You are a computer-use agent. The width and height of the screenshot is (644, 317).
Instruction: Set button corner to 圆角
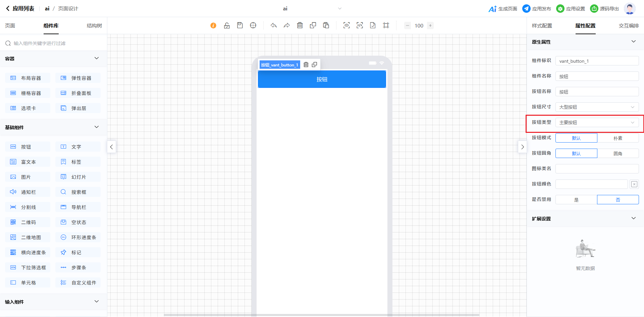(x=618, y=154)
